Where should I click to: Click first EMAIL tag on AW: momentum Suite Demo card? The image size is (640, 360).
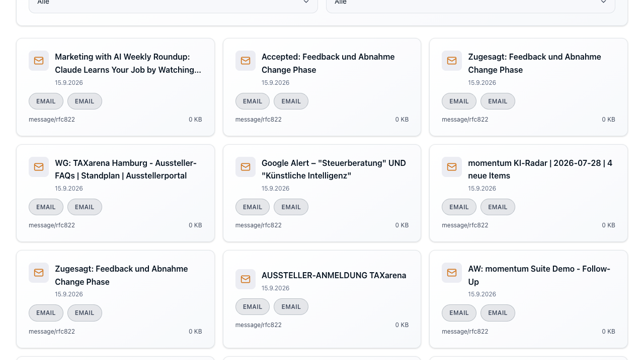(x=459, y=313)
